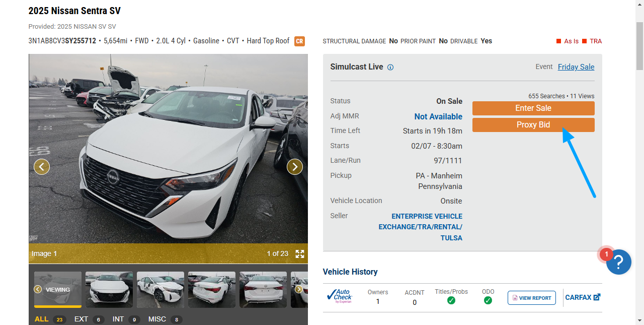
Task: Filter photos to EXT exterior tab
Action: 82,319
